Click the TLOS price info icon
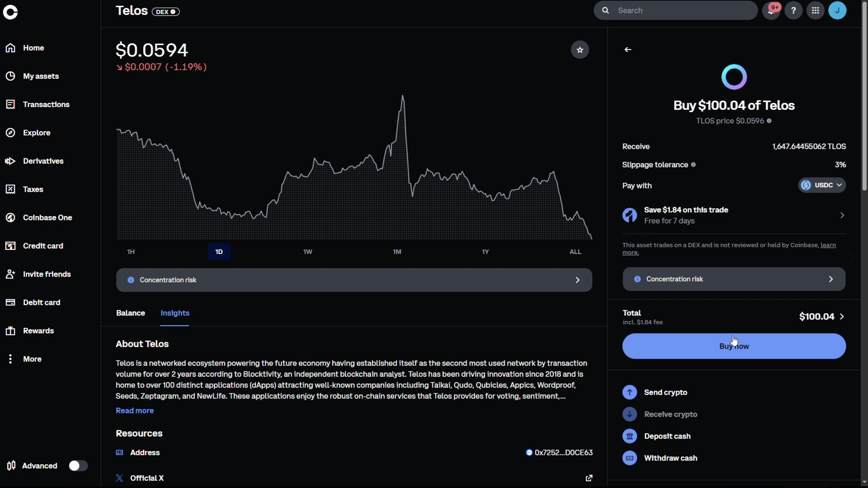This screenshot has width=868, height=488. pyautogui.click(x=769, y=121)
